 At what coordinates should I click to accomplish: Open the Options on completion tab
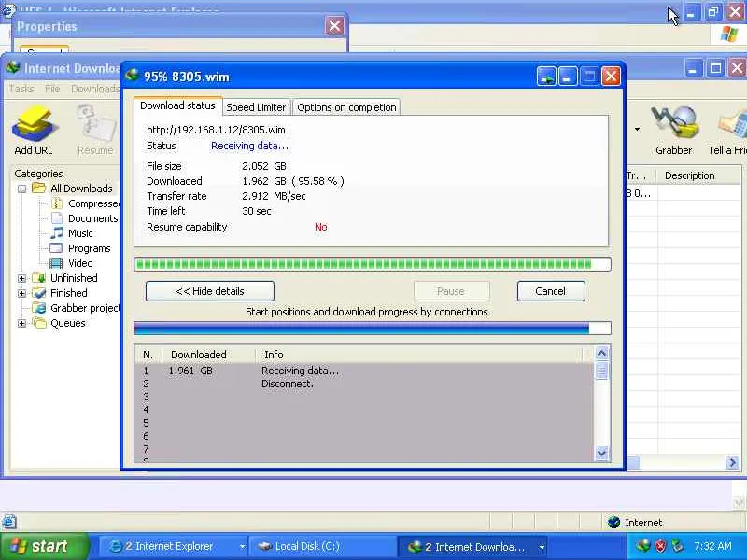pyautogui.click(x=346, y=107)
